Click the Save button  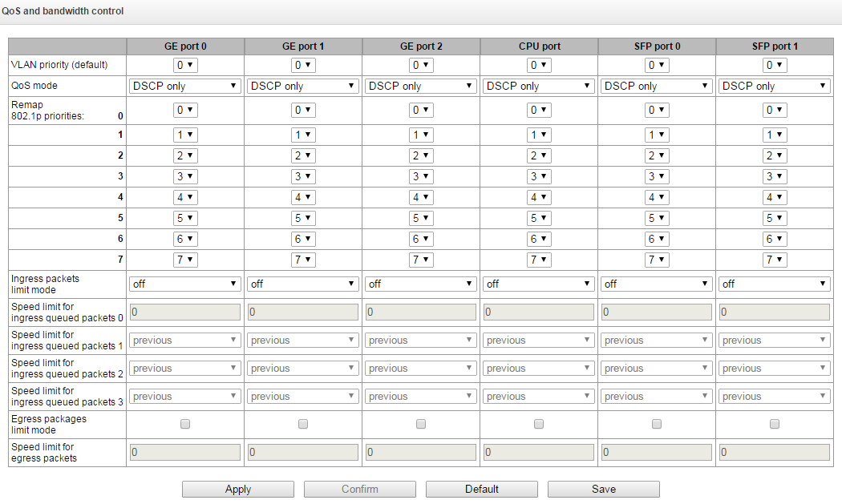(x=604, y=489)
